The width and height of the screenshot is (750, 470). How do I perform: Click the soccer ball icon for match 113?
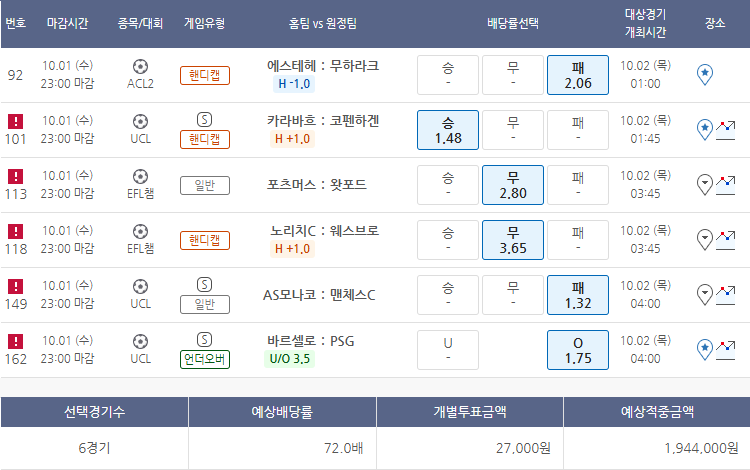(140, 176)
